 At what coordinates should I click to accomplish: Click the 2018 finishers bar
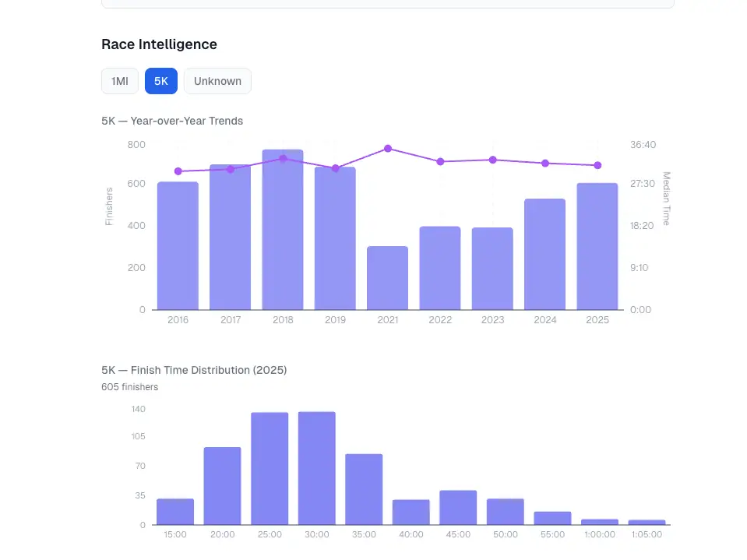click(x=283, y=230)
